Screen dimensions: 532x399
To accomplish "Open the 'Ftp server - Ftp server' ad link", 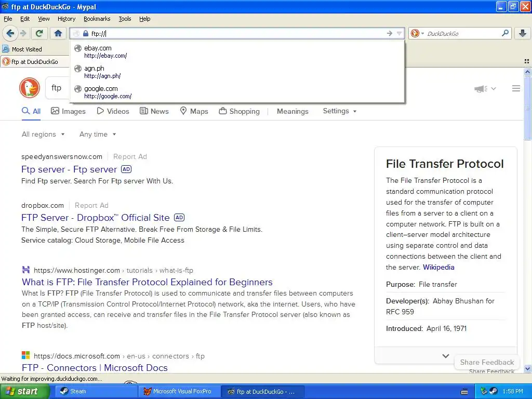I will coord(69,169).
